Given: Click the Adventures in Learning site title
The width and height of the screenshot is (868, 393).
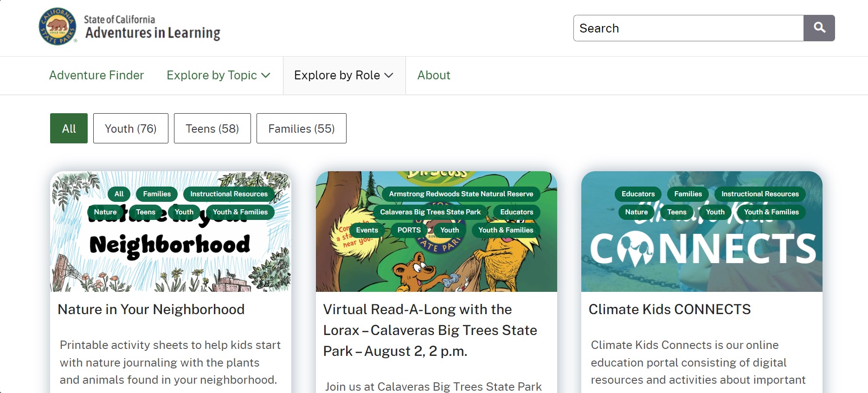Looking at the screenshot, I should [153, 33].
